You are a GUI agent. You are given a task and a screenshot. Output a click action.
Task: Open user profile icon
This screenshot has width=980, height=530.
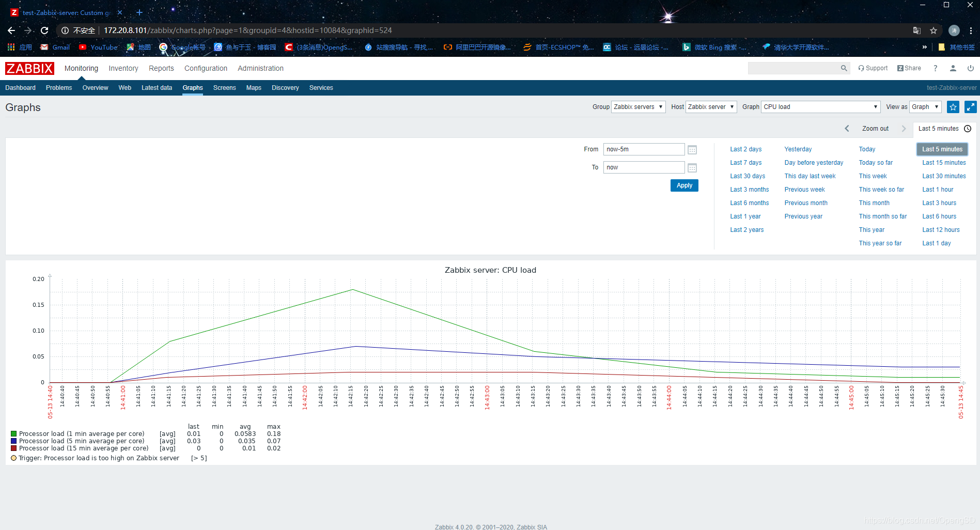coord(953,68)
